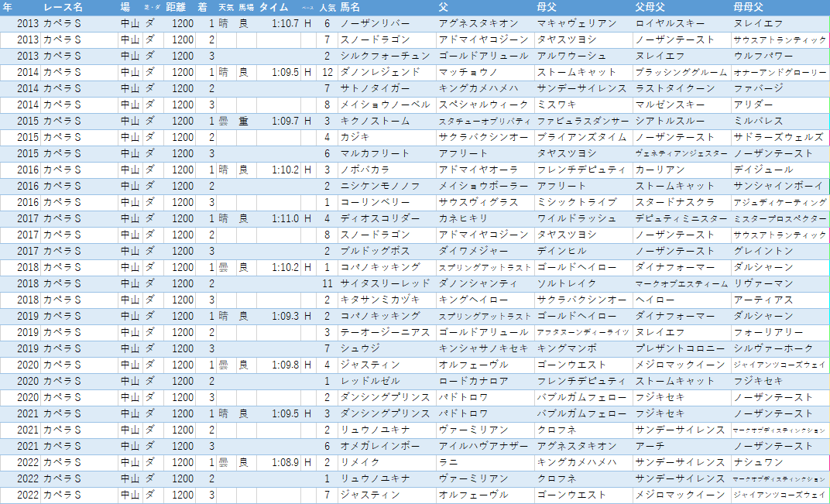Click time value 1:09.7
The height and width of the screenshot is (504, 830).
pyautogui.click(x=285, y=122)
